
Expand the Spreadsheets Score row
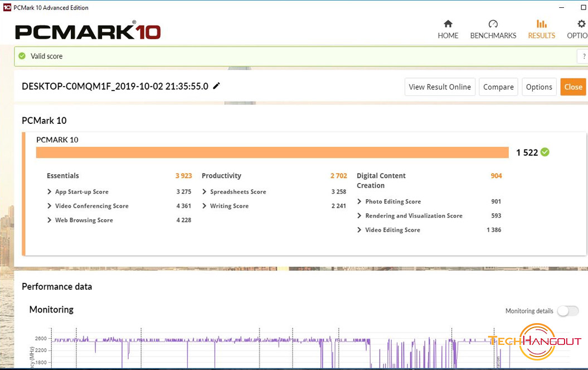coord(205,191)
